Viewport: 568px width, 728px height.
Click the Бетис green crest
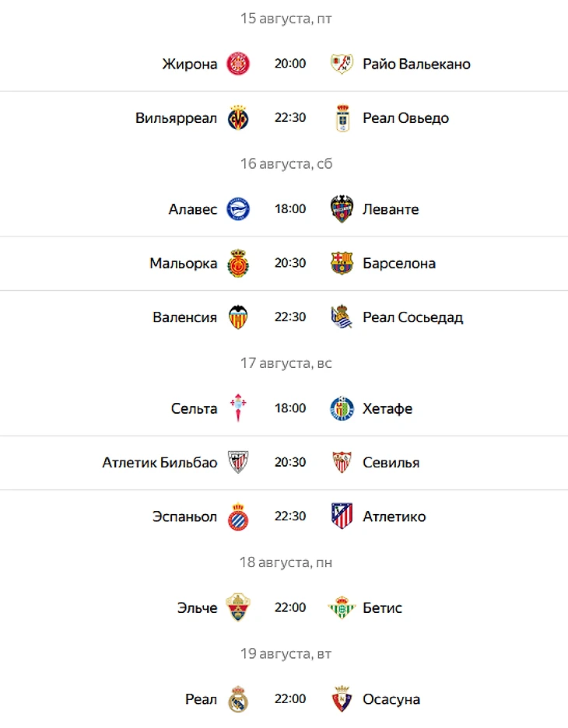(x=342, y=607)
